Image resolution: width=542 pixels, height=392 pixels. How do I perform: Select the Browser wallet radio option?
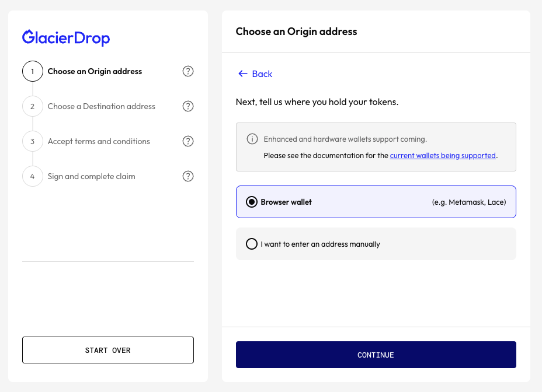252,202
